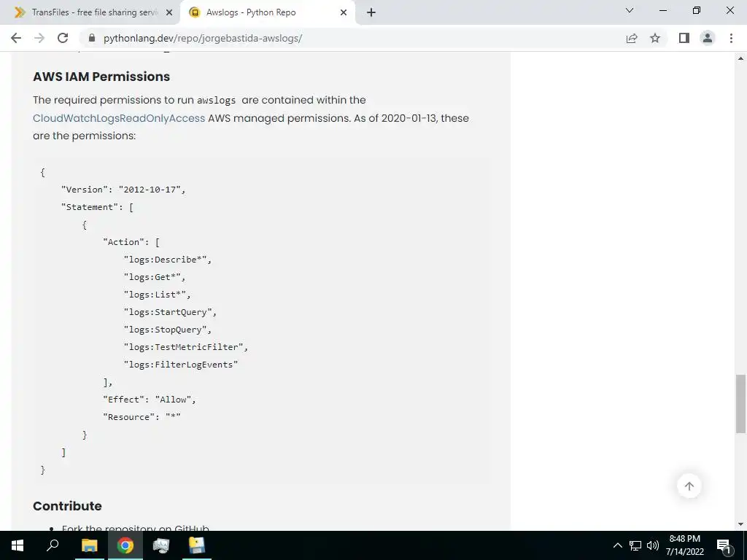Open network status tray icon
The image size is (747, 560).
pos(635,545)
